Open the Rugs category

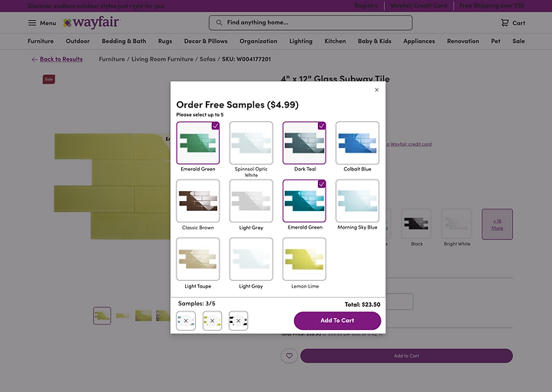(x=165, y=41)
